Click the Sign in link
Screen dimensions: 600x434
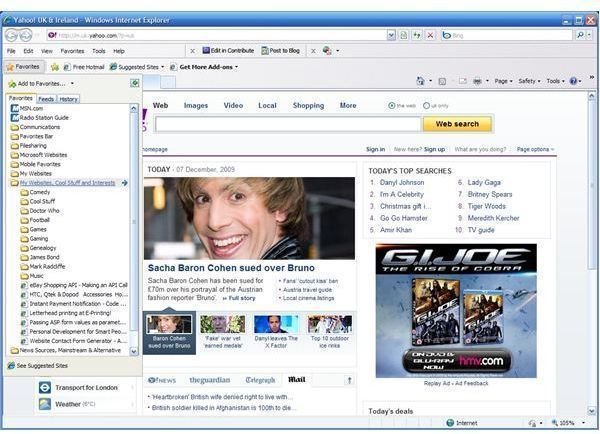(375, 149)
